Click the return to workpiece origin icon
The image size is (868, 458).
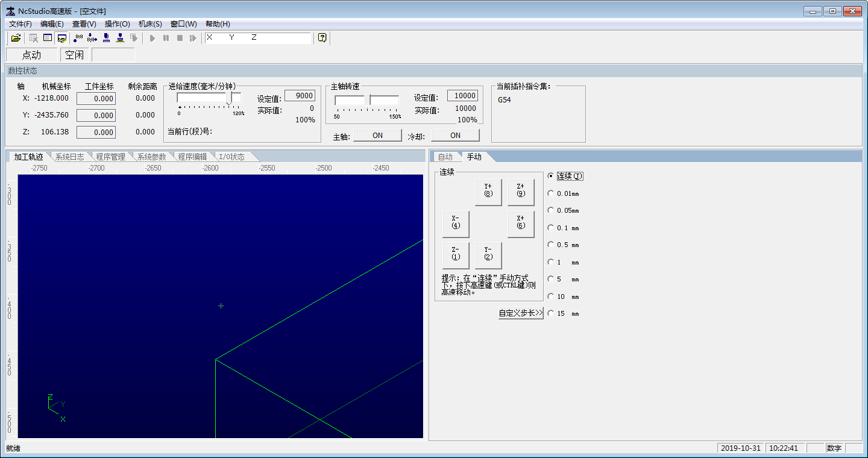[x=92, y=38]
